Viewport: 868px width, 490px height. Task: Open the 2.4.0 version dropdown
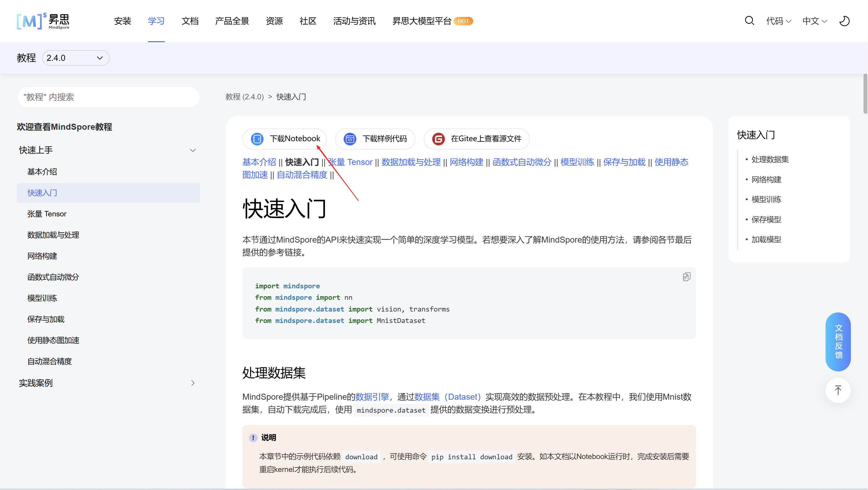pyautogui.click(x=76, y=58)
